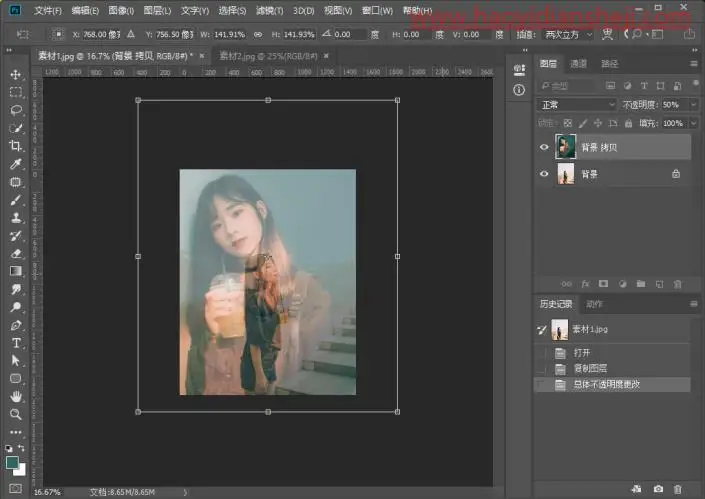
Task: Switch to the 动作 actions tab
Action: (594, 304)
